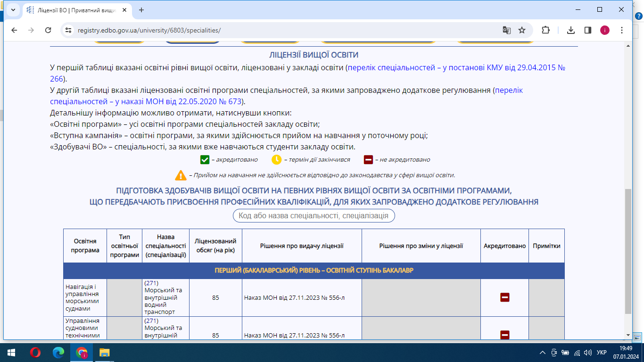This screenshot has height=362, width=644.
Task: Open the volume control in tray
Action: 587,352
